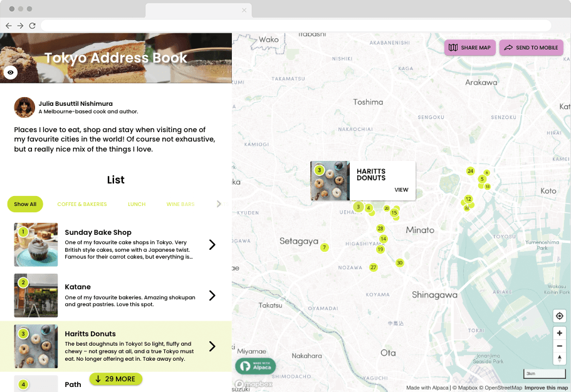Open Katane entry with its chevron
Viewport: 571px width, 392px height.
(x=212, y=295)
